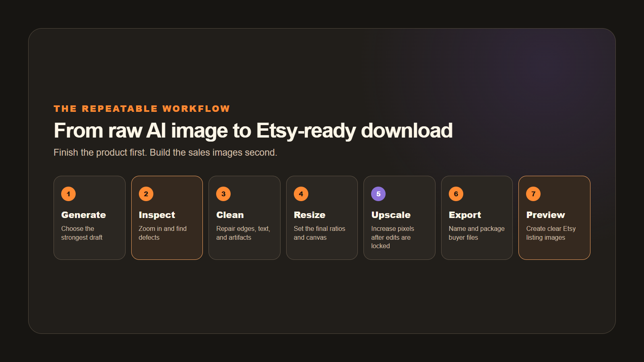The height and width of the screenshot is (362, 644).
Task: Click the purple number 5 badge
Action: (x=378, y=194)
